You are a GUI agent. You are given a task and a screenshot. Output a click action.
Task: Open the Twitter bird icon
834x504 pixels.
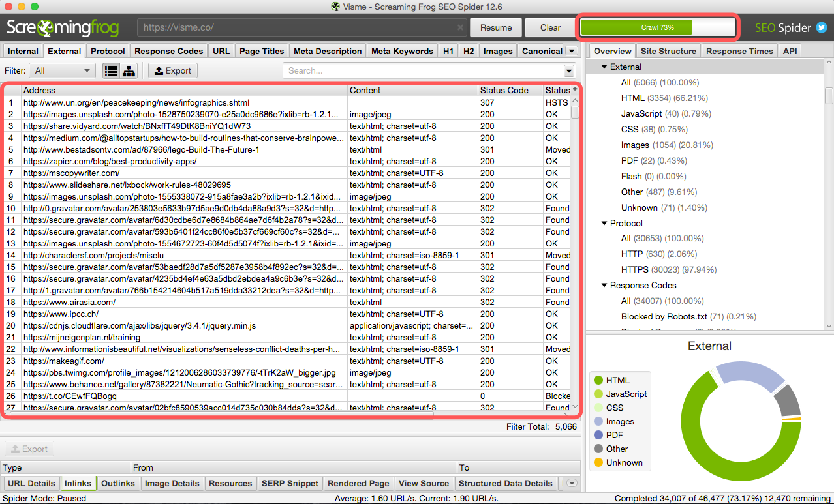pos(822,27)
